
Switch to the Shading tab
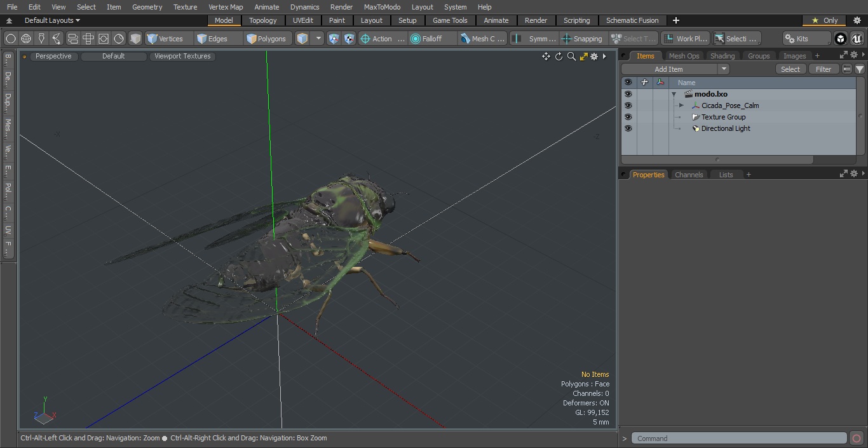[722, 56]
